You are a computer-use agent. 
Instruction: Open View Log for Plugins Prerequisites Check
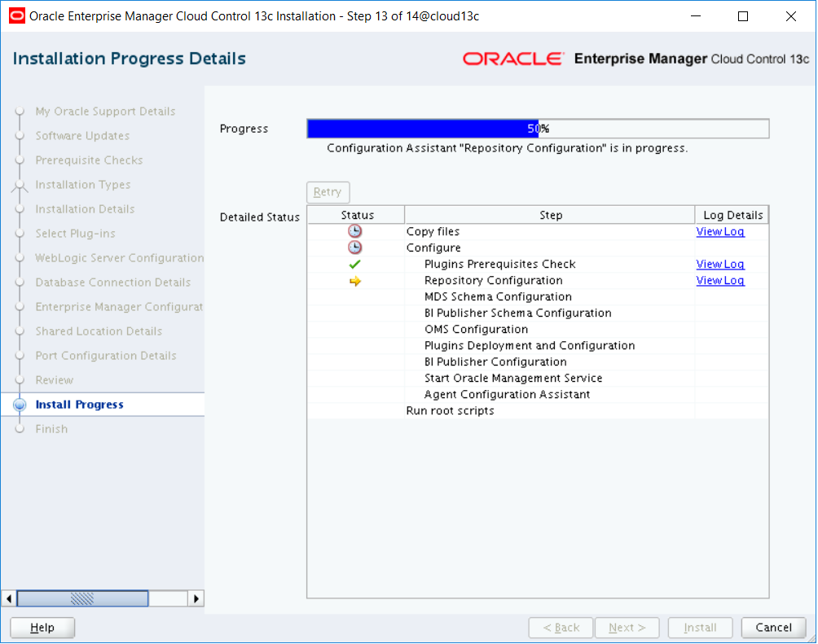pos(720,265)
